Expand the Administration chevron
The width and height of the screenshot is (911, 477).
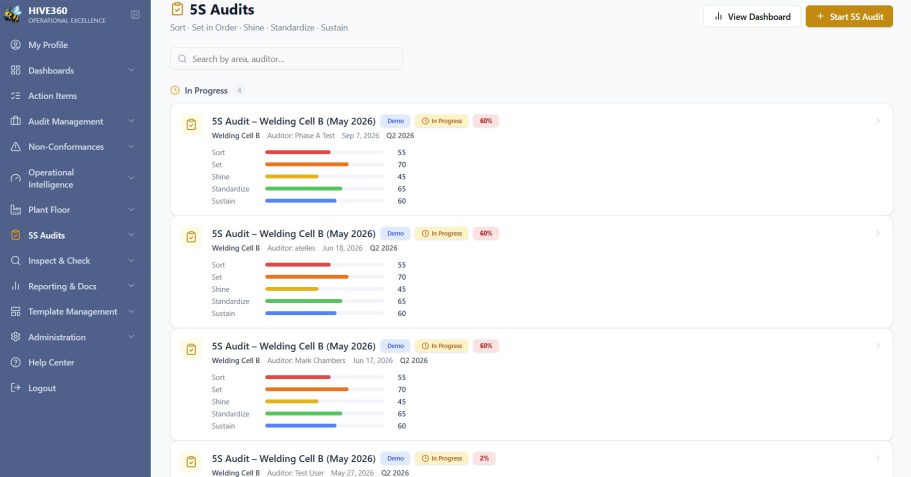point(131,337)
